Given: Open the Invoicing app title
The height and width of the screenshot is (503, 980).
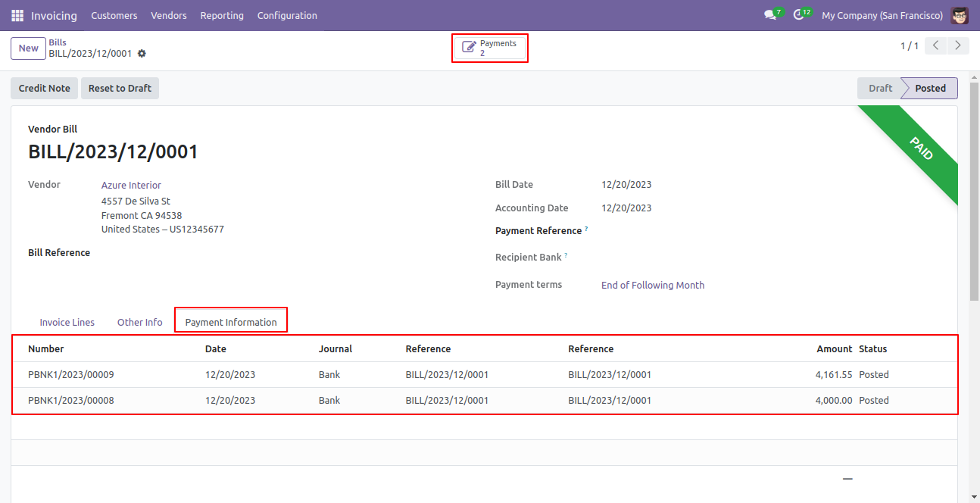Looking at the screenshot, I should click(54, 15).
